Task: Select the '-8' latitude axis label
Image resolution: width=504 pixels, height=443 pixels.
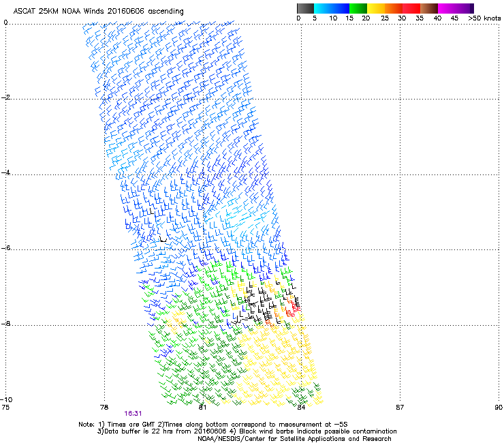Action: [5, 323]
